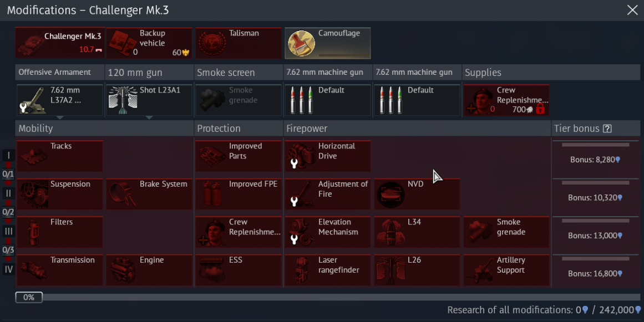Open the Engine modification tile
Image resolution: width=644 pixels, height=322 pixels.
(x=149, y=270)
